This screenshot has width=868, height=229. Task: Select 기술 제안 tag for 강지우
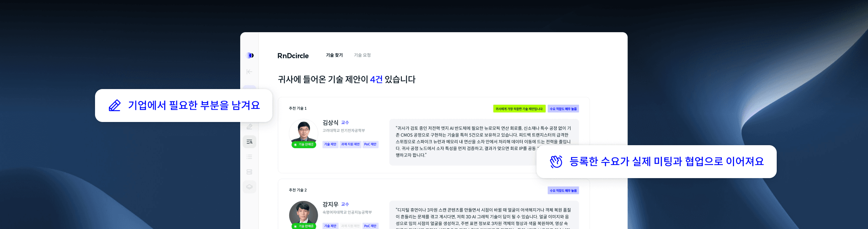point(330,226)
